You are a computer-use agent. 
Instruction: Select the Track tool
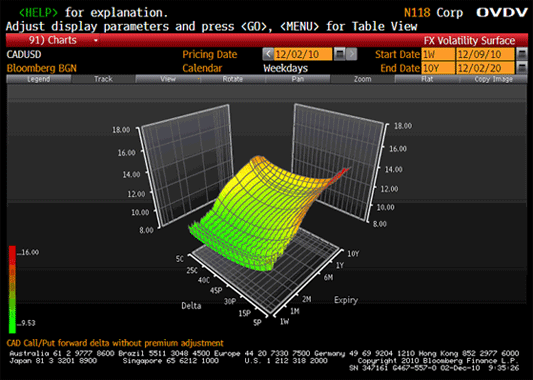click(103, 79)
